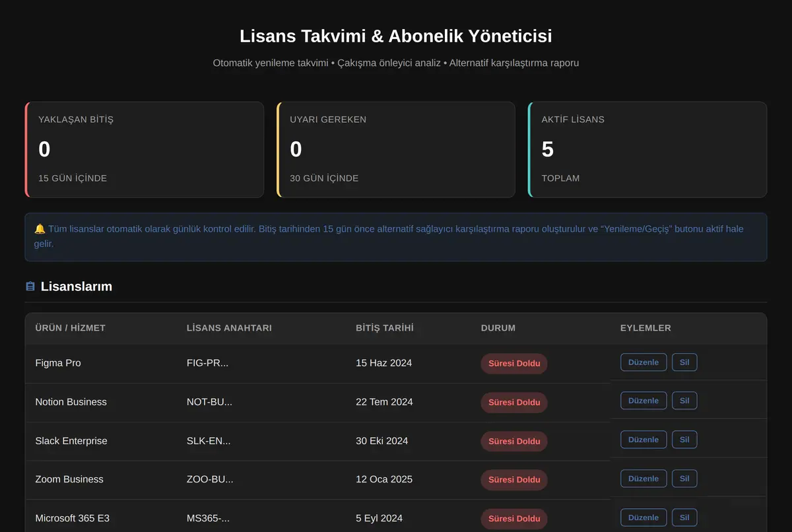Delete Figma Pro with Sil button
The image size is (792, 532).
click(684, 362)
